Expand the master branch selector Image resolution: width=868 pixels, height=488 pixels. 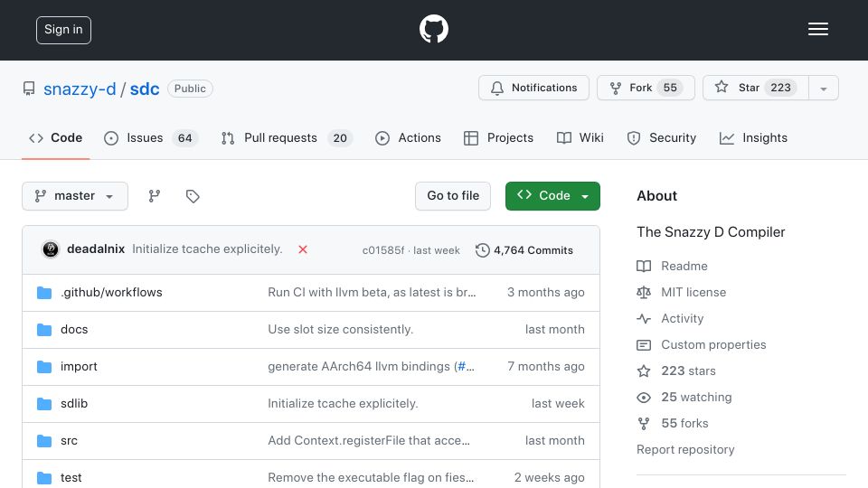tap(75, 196)
